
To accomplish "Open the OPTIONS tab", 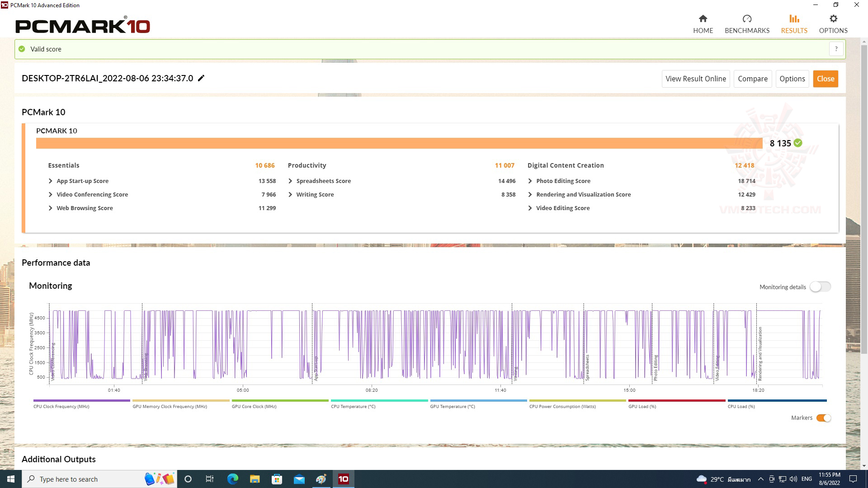I will pyautogui.click(x=833, y=24).
